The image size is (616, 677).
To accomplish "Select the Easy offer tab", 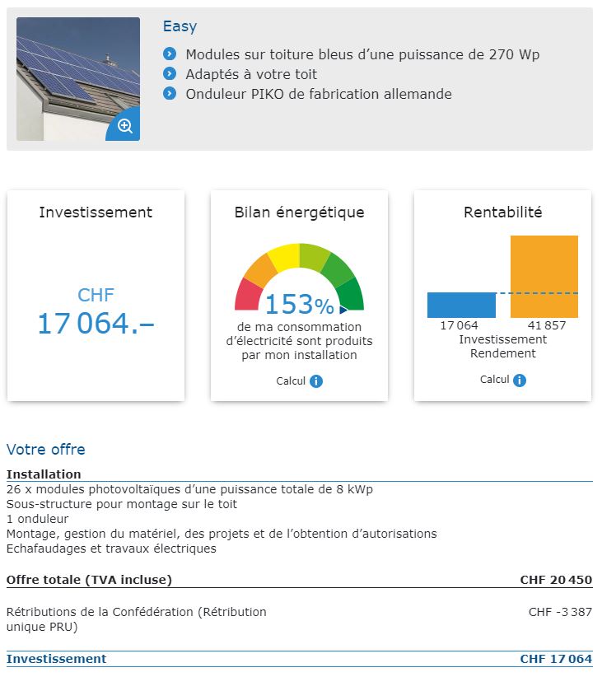I will (x=180, y=26).
